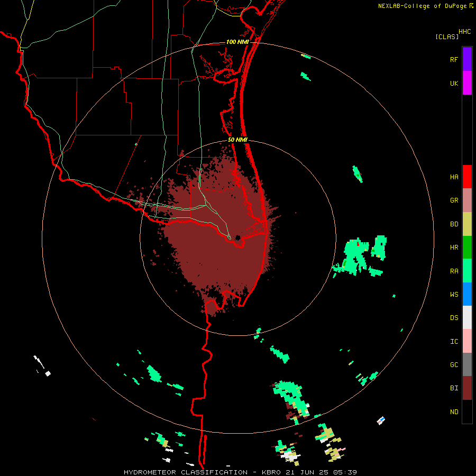Select the BD yellow legend swatch
The image size is (476, 476).
tap(467, 224)
